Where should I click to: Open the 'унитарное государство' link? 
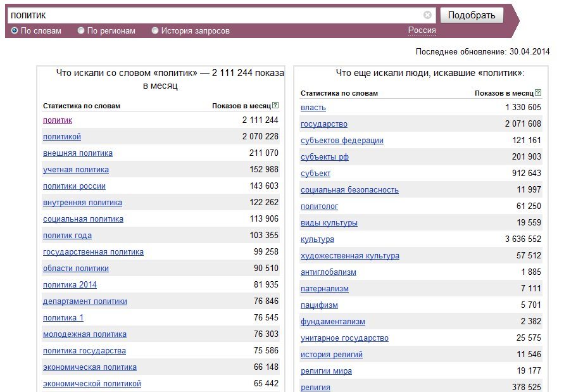click(x=344, y=338)
